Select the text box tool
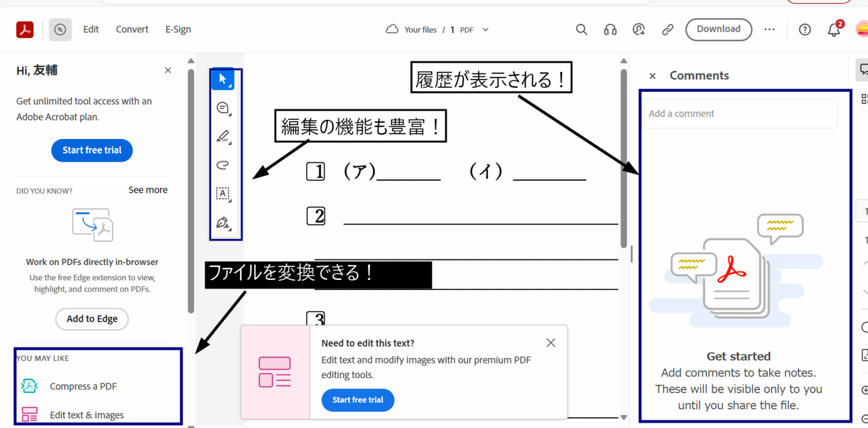 (x=223, y=194)
